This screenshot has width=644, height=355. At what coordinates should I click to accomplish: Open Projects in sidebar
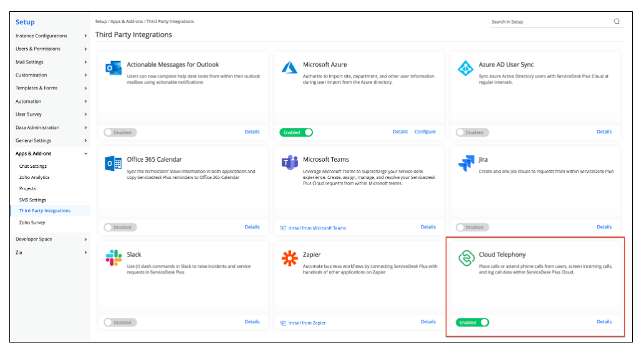27,188
